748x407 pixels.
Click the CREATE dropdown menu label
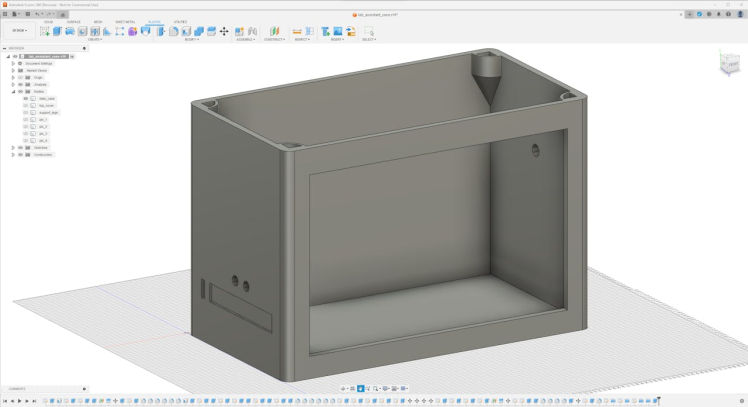[95, 40]
